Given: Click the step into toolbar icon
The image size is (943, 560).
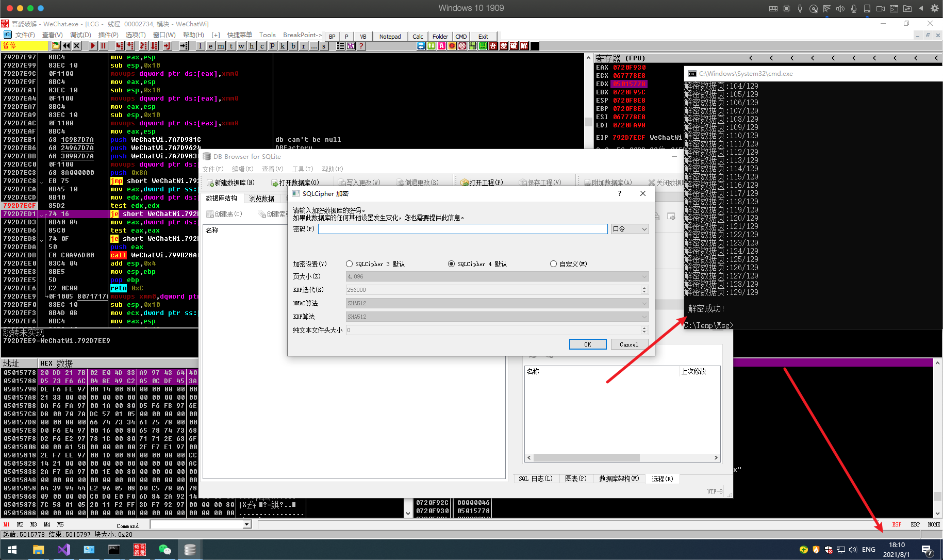Looking at the screenshot, I should pos(120,46).
